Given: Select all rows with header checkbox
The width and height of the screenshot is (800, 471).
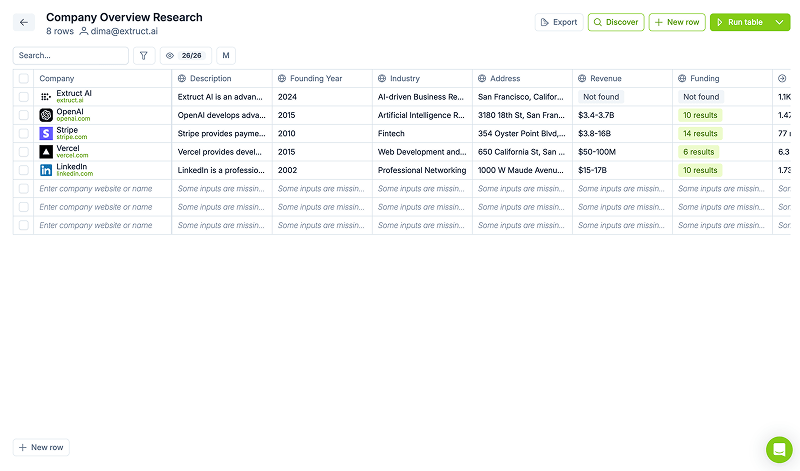Looking at the screenshot, I should 23,79.
